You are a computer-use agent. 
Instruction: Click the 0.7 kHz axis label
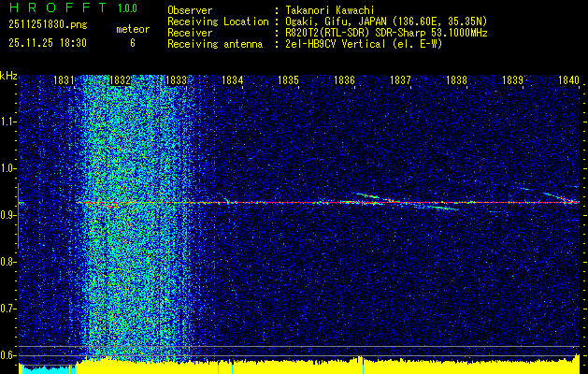tap(7, 309)
